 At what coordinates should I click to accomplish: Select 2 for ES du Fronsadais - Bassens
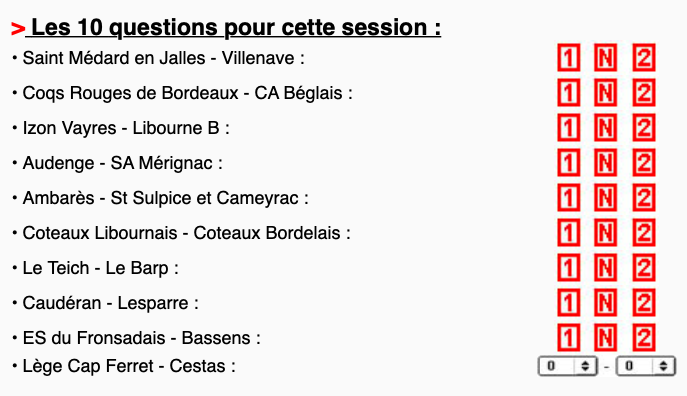(x=644, y=338)
